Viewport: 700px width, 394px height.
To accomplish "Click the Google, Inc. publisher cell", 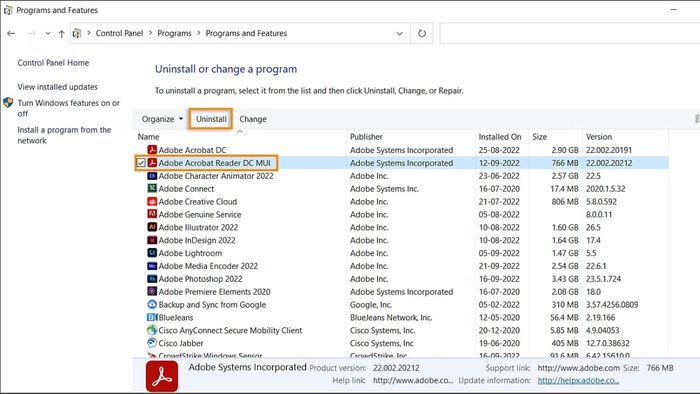I will 371,305.
